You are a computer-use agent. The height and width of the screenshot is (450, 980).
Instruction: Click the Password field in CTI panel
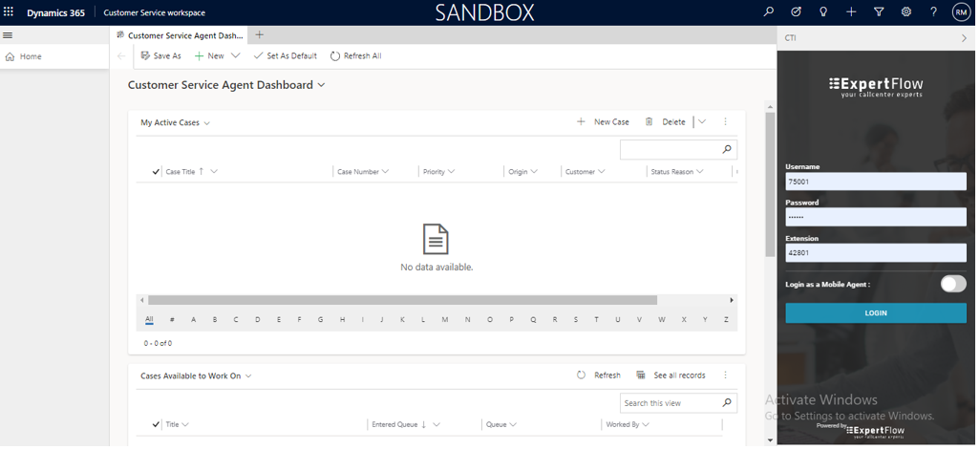coord(876,217)
